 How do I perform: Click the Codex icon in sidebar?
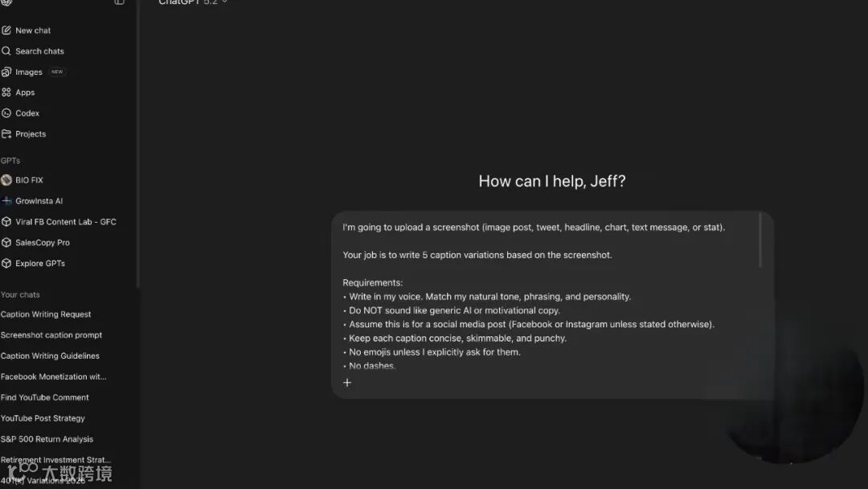point(6,113)
